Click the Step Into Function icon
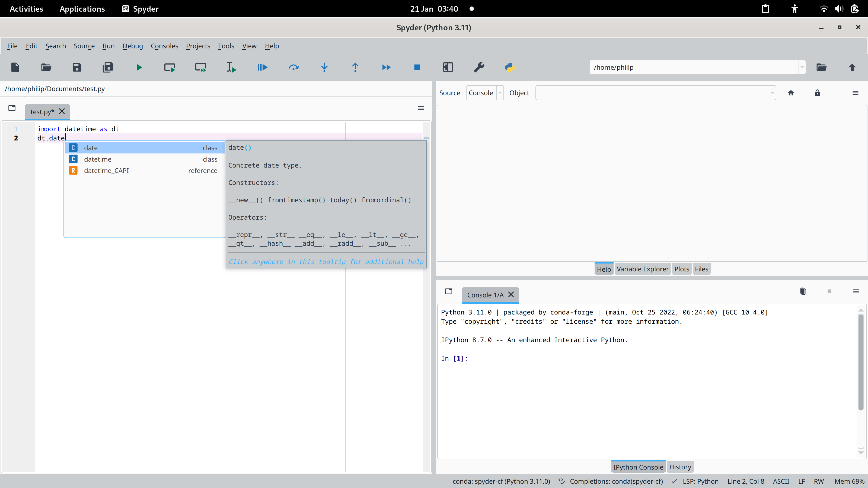The height and width of the screenshot is (488, 868). click(324, 67)
